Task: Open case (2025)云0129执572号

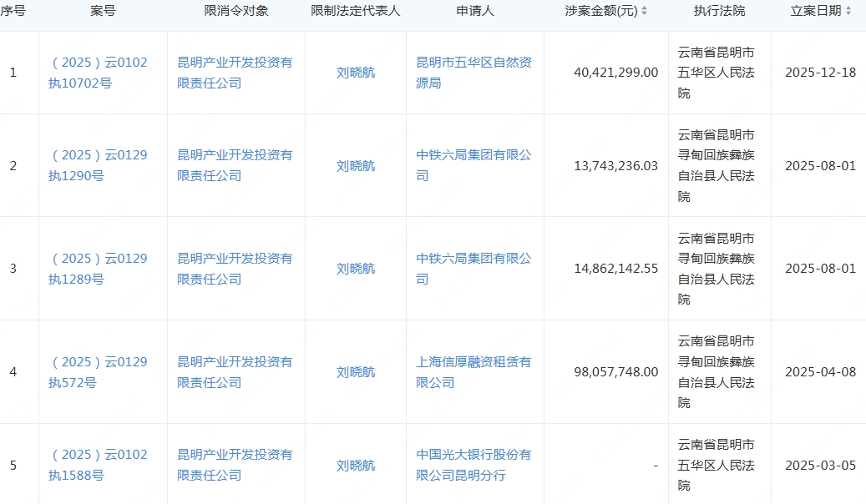Action: click(x=98, y=372)
